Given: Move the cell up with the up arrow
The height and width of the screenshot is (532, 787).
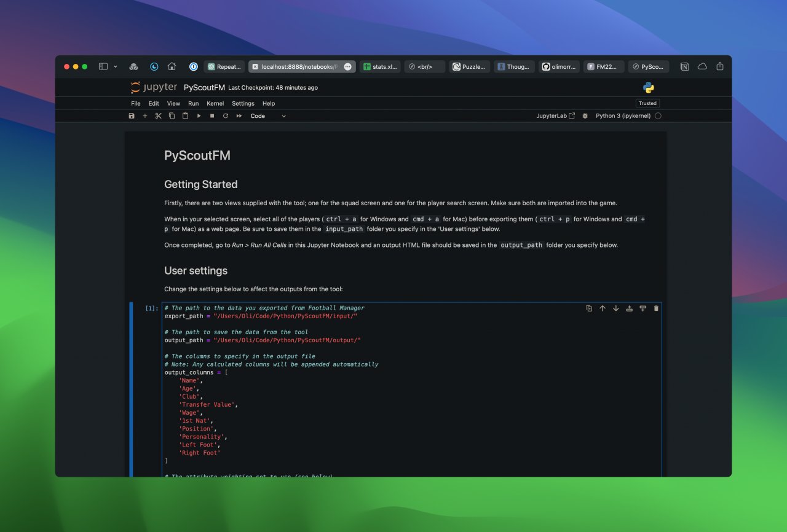Looking at the screenshot, I should coord(603,308).
